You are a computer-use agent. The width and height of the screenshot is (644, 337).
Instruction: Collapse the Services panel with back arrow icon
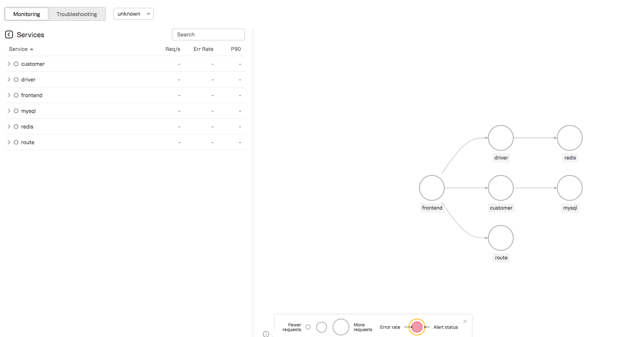(x=9, y=34)
